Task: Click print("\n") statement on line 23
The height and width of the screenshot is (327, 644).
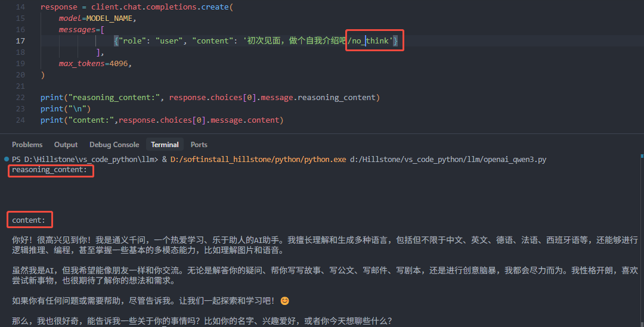Action: pos(66,109)
